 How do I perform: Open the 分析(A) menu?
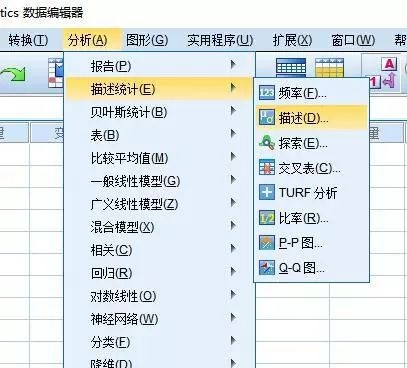[x=88, y=40]
